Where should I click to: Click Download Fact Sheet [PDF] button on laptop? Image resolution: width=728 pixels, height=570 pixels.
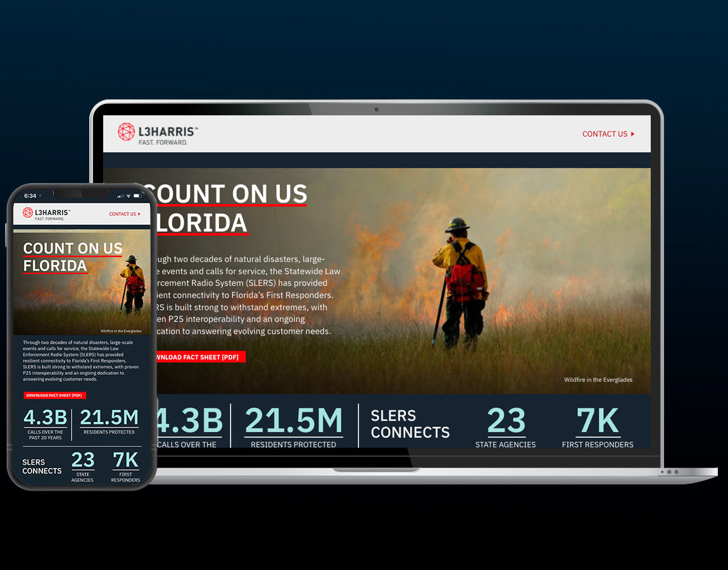(201, 357)
